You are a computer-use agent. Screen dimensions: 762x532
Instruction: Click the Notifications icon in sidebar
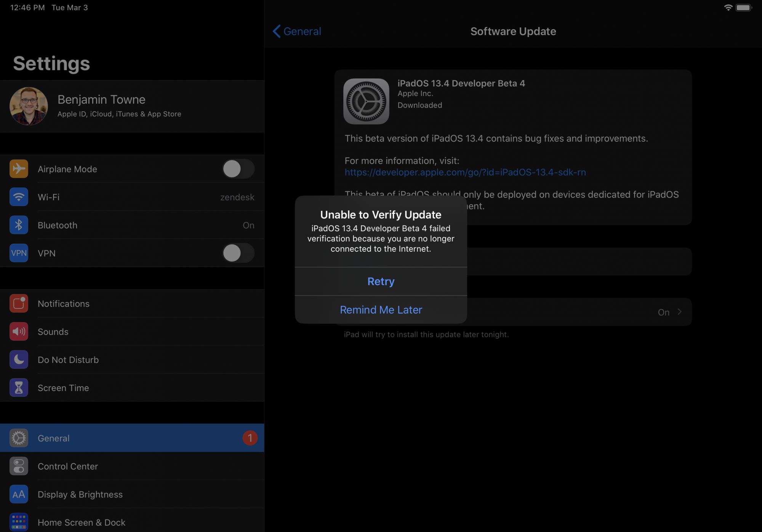(x=19, y=304)
